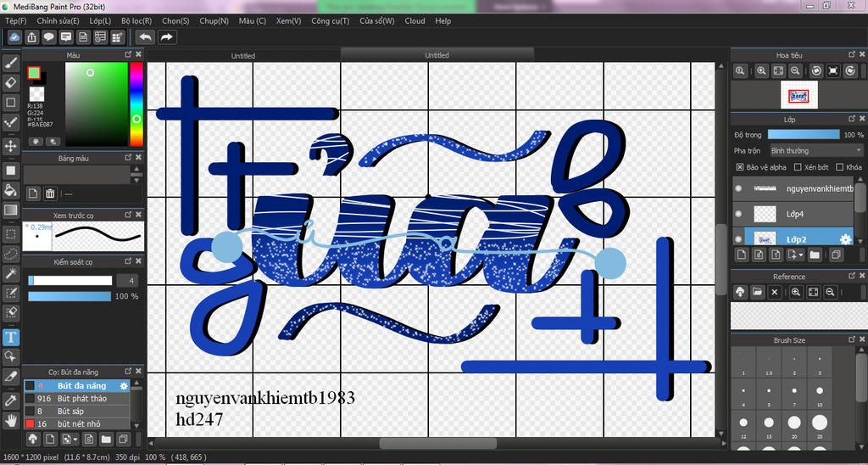Viewport: 868px width, 465px height.
Task: Click the foreground green color swatch
Action: tap(34, 73)
